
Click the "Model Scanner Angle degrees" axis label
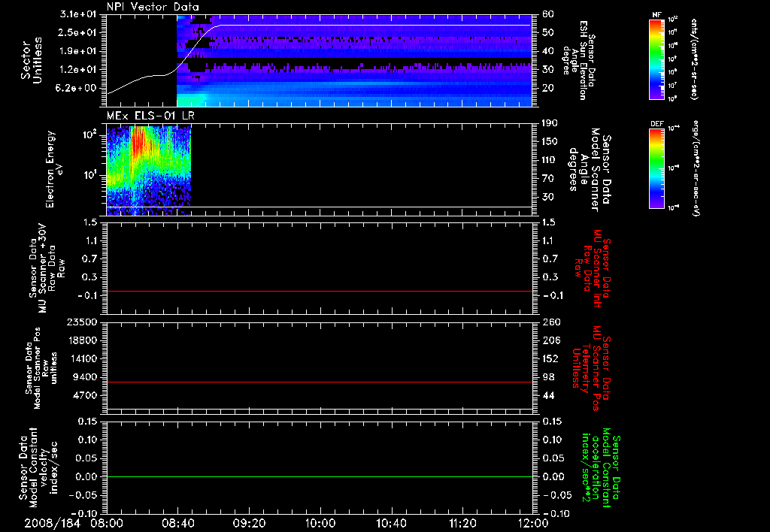pos(590,170)
